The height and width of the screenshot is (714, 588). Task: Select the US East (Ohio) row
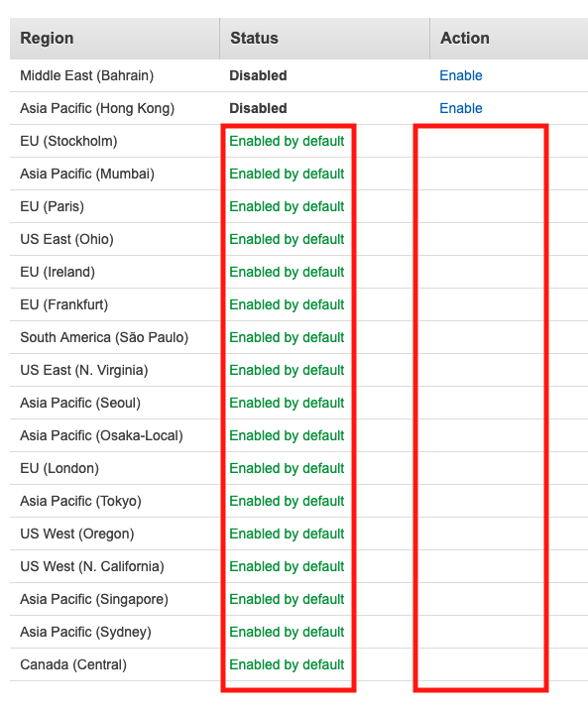point(298,240)
